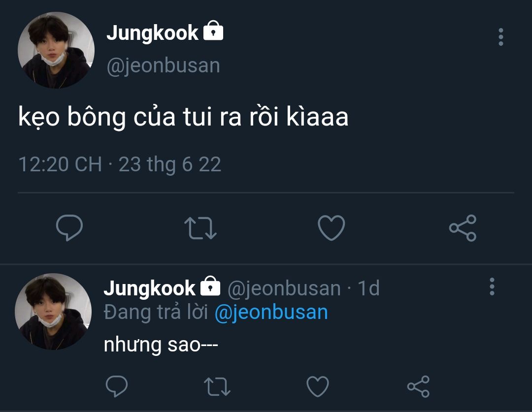Open the profile avatar on the reply tweet
532x412 pixels.
click(53, 312)
